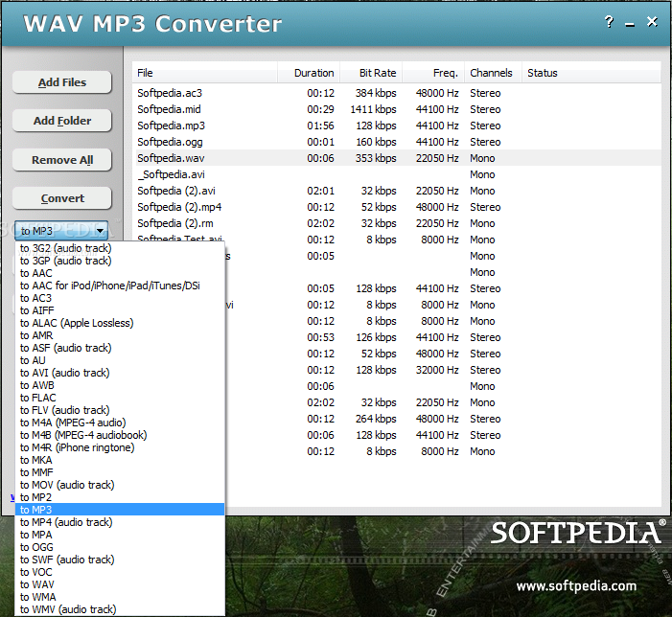This screenshot has height=617, width=672.
Task: Select 'to AIFF' output format
Action: point(120,310)
